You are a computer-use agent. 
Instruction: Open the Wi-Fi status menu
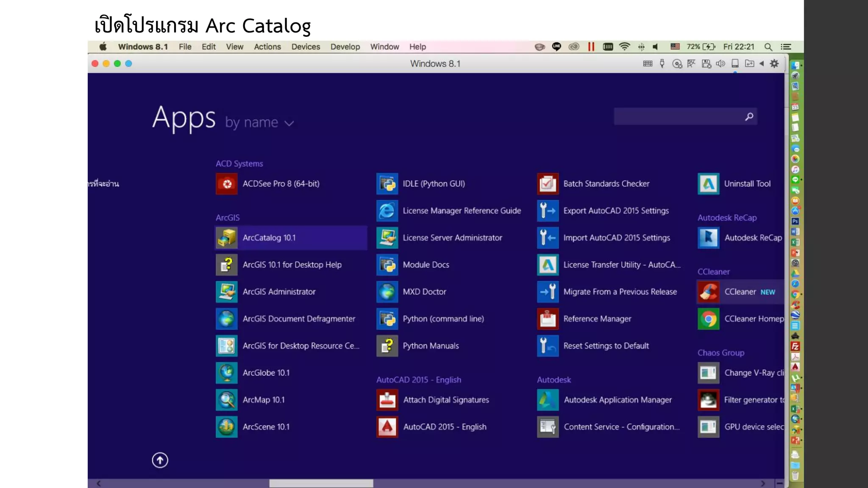pyautogui.click(x=624, y=47)
